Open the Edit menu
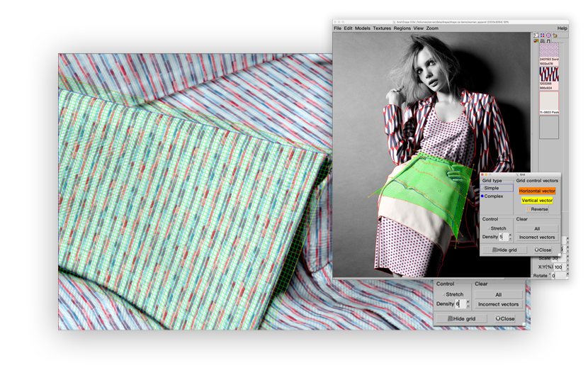The image size is (588, 385). pos(348,28)
